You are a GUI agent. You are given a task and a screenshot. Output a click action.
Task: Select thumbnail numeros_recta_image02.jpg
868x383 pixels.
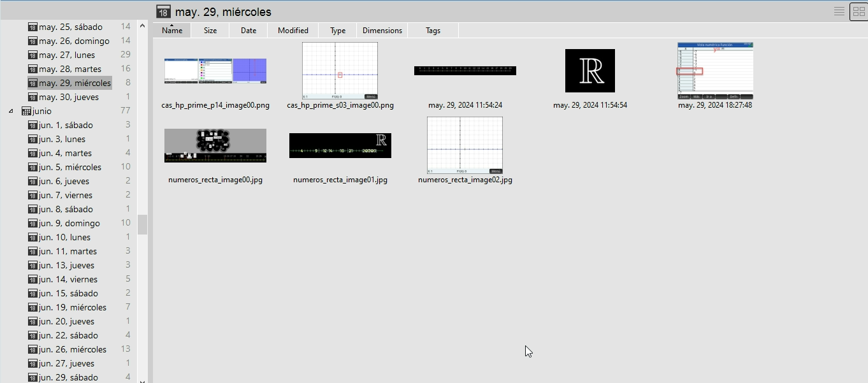(465, 145)
